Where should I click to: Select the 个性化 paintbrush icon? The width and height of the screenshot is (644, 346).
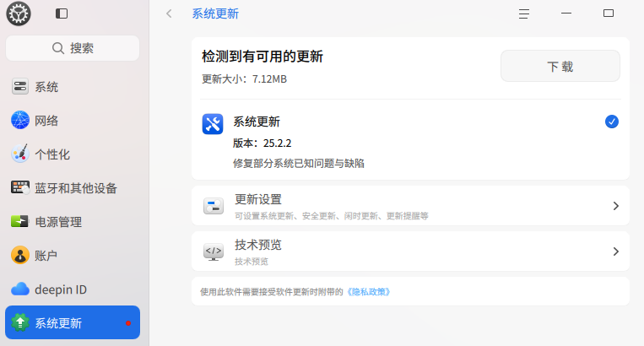pyautogui.click(x=19, y=154)
